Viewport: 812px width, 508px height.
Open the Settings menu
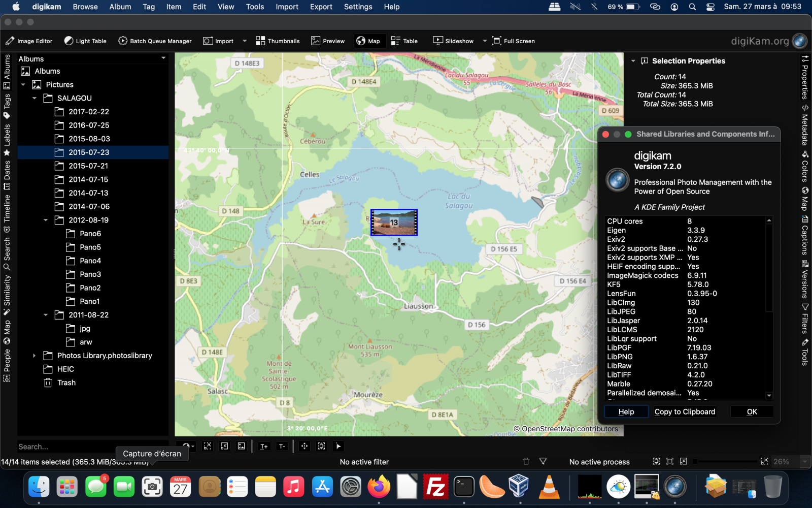coord(358,7)
